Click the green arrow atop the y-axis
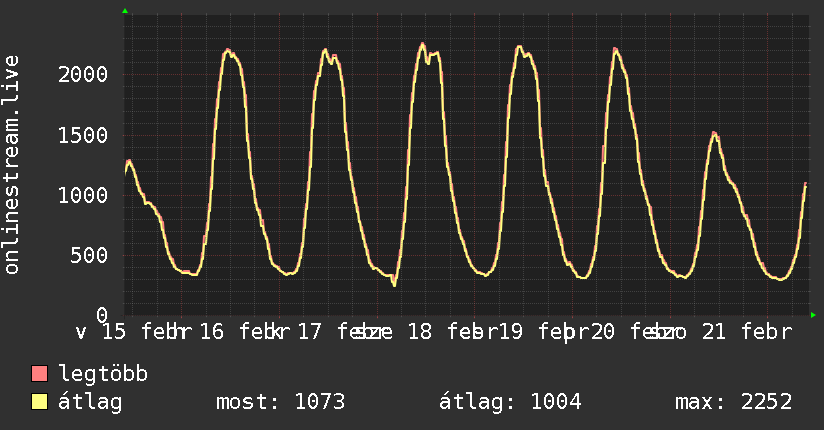Viewport: 824px width, 430px height. click(x=125, y=11)
